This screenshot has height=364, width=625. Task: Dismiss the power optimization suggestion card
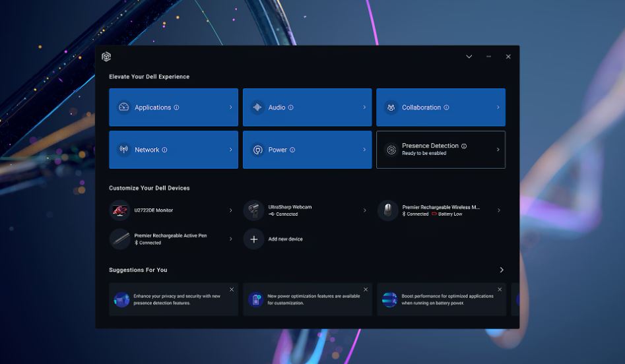[366, 289]
